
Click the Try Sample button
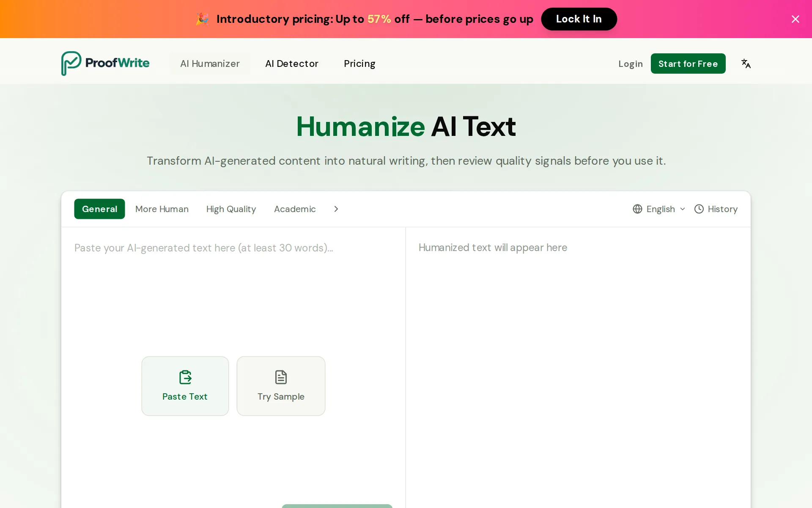281,386
